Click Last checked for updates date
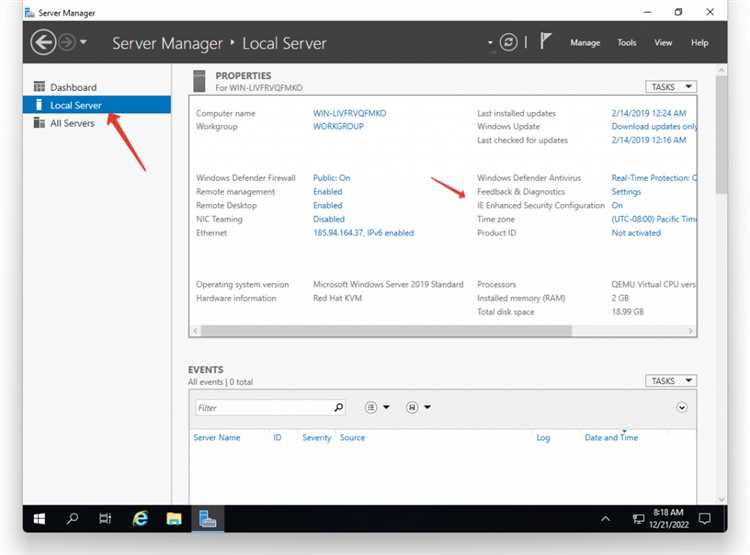Image resolution: width=750 pixels, height=555 pixels. [x=649, y=140]
